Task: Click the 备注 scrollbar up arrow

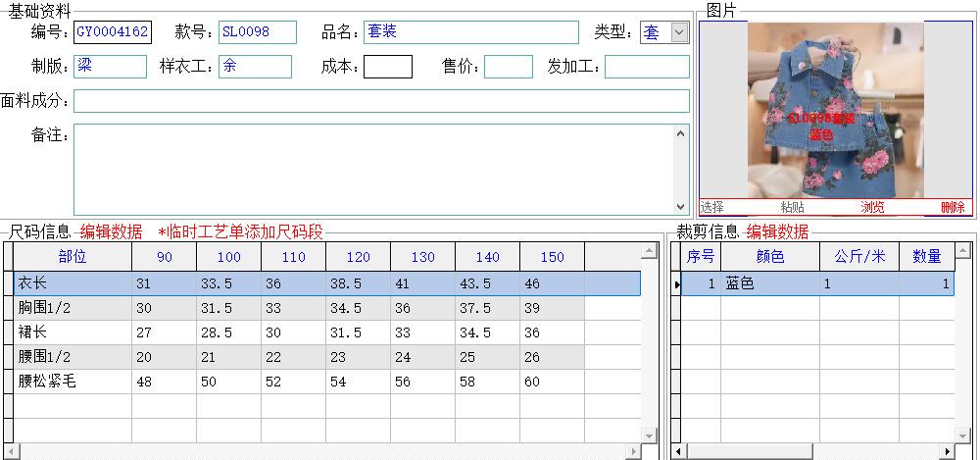Action: click(681, 131)
